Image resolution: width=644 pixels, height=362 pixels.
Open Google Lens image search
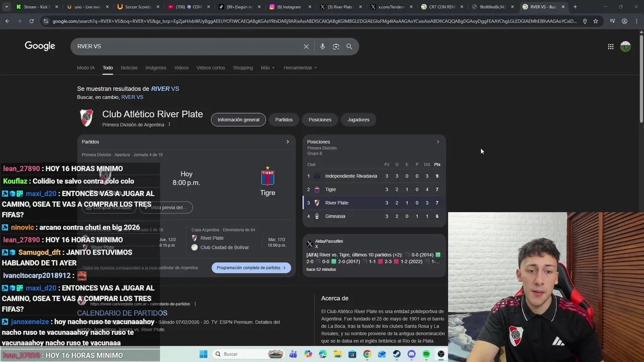click(336, 46)
